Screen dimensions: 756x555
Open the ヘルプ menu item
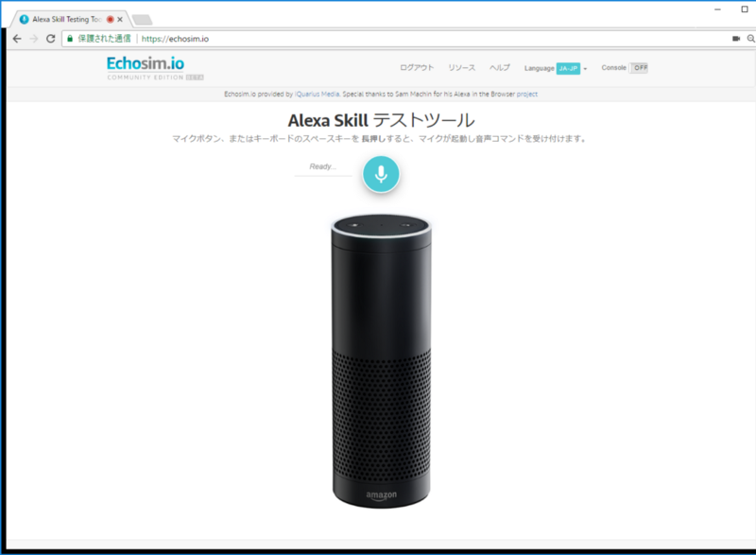(x=500, y=68)
